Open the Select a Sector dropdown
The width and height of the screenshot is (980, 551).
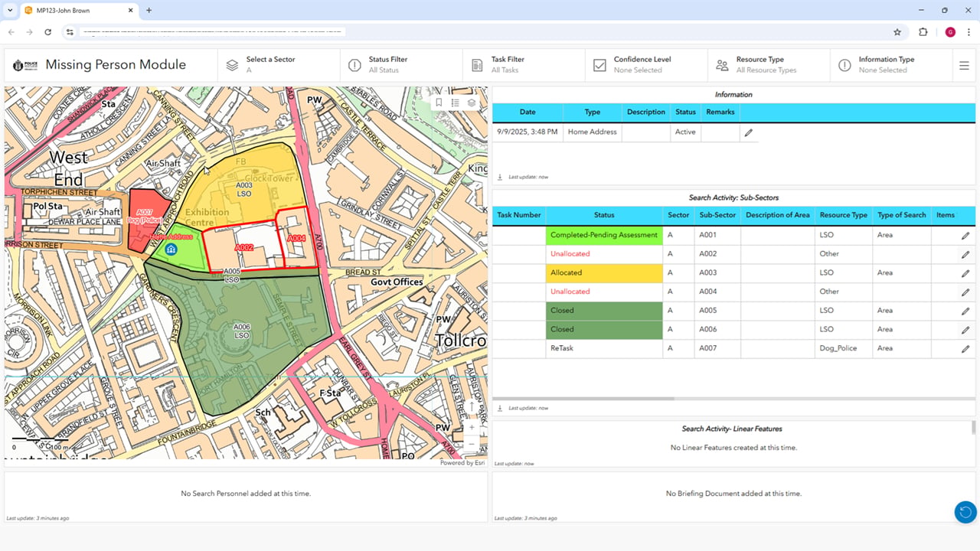[279, 65]
